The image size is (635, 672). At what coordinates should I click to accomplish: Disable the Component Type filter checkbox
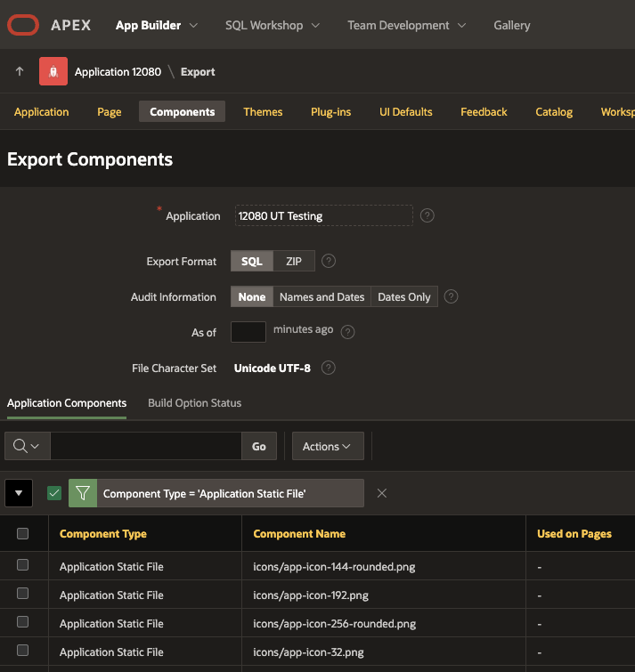tap(54, 493)
